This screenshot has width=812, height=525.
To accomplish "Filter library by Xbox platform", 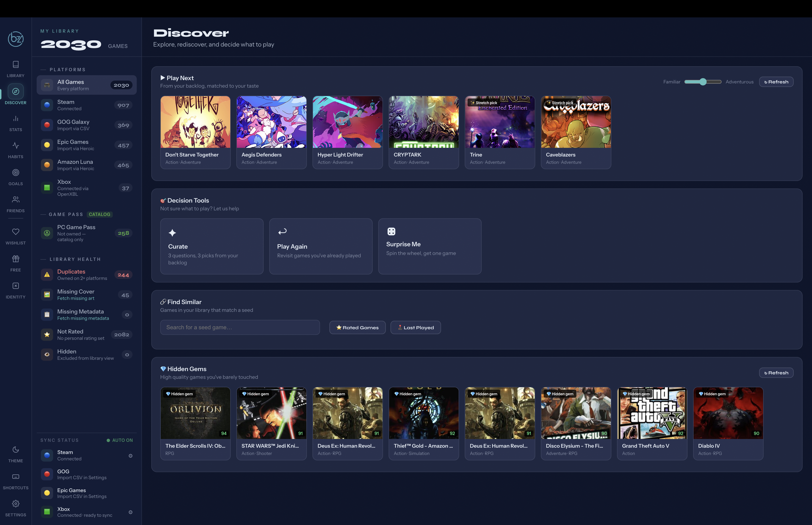I will tap(86, 188).
